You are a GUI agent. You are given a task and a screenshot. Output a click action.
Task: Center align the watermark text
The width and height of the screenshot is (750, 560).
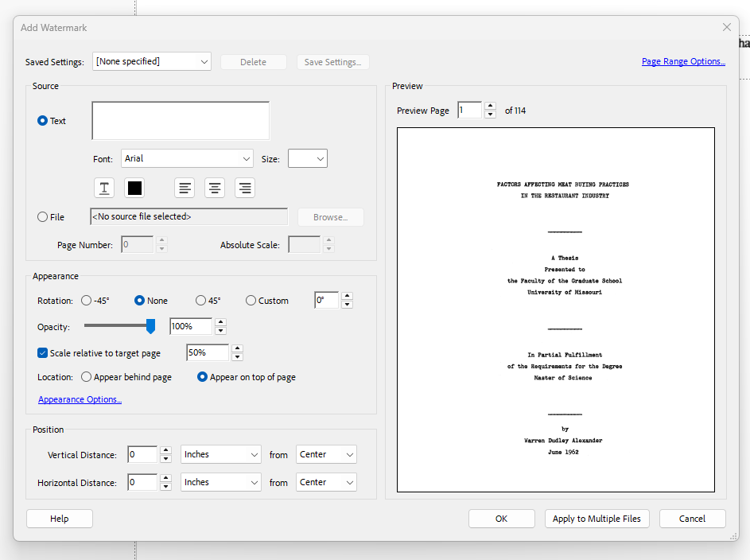pos(215,188)
